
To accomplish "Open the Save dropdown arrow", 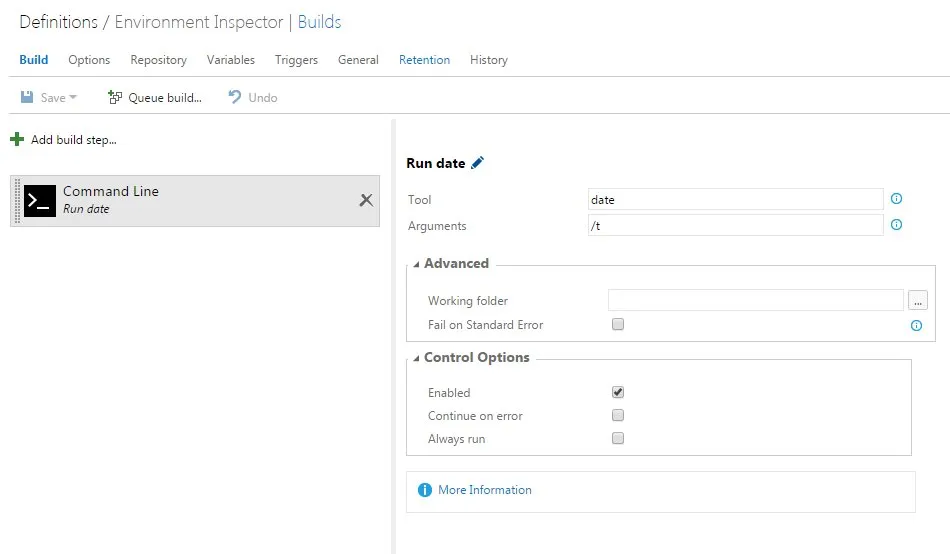I will click(x=73, y=98).
